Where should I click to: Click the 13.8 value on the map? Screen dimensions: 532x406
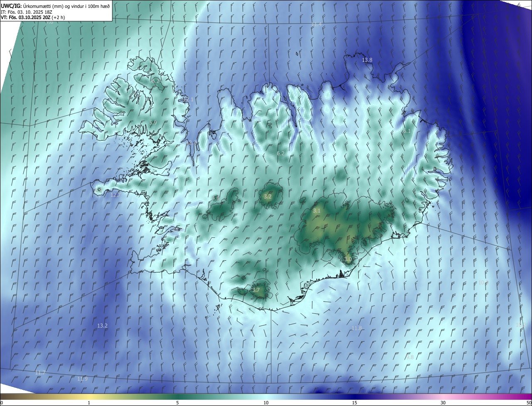pyautogui.click(x=367, y=60)
